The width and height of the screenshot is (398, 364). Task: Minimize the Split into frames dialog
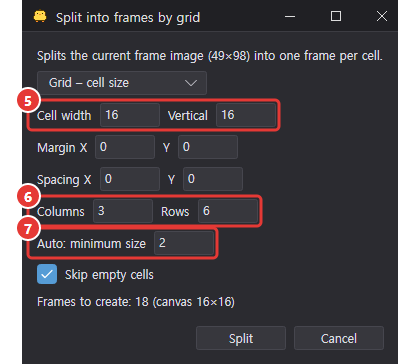[290, 16]
